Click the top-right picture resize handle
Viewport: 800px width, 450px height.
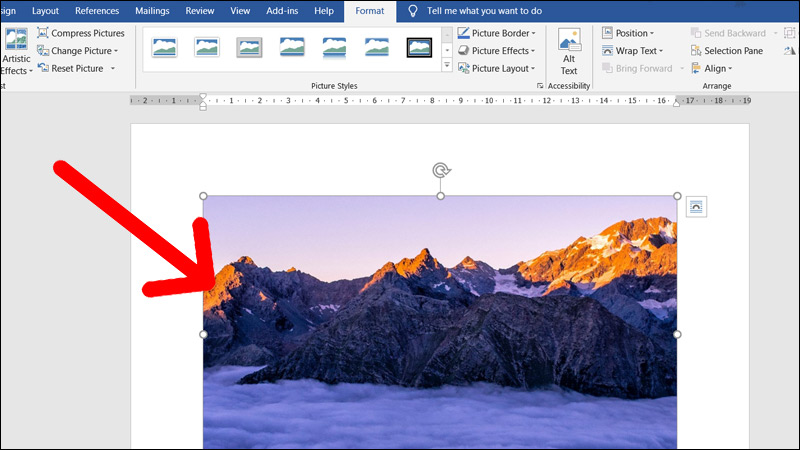tap(677, 196)
